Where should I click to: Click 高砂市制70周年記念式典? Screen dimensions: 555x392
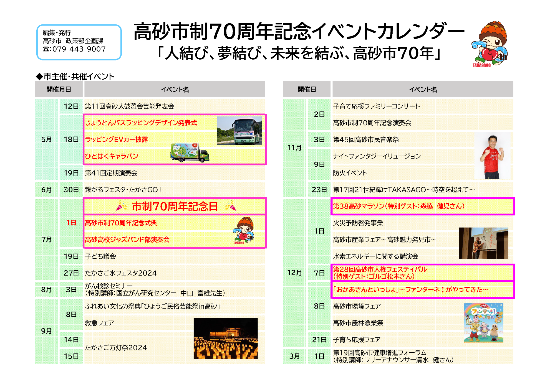point(121,223)
